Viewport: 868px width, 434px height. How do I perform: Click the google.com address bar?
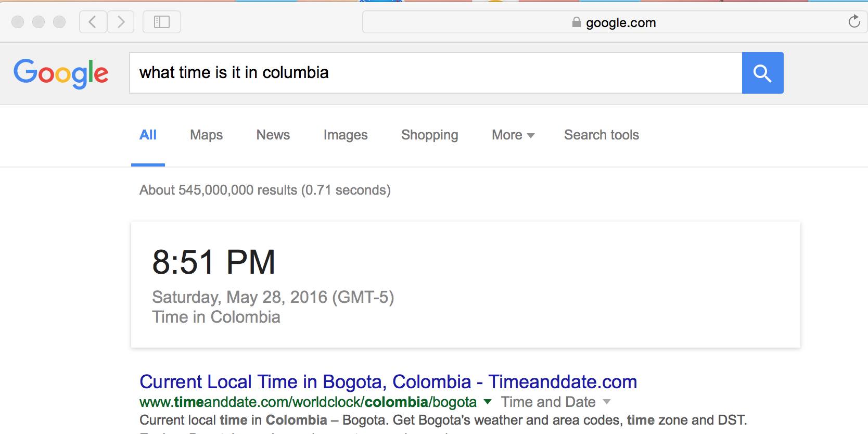pyautogui.click(x=614, y=22)
